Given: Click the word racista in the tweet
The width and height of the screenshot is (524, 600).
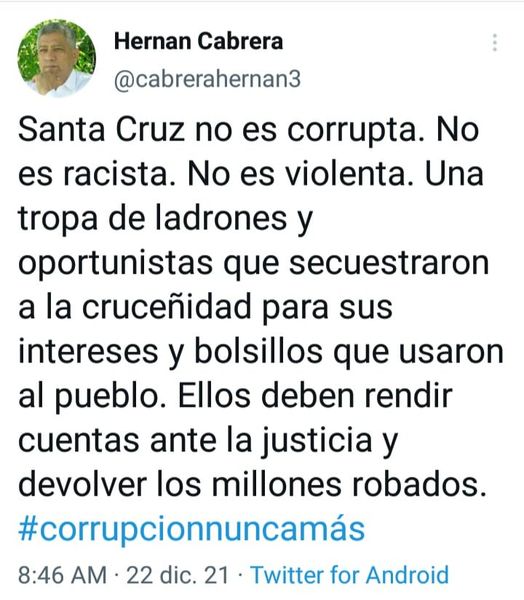Looking at the screenshot, I should (116, 174).
